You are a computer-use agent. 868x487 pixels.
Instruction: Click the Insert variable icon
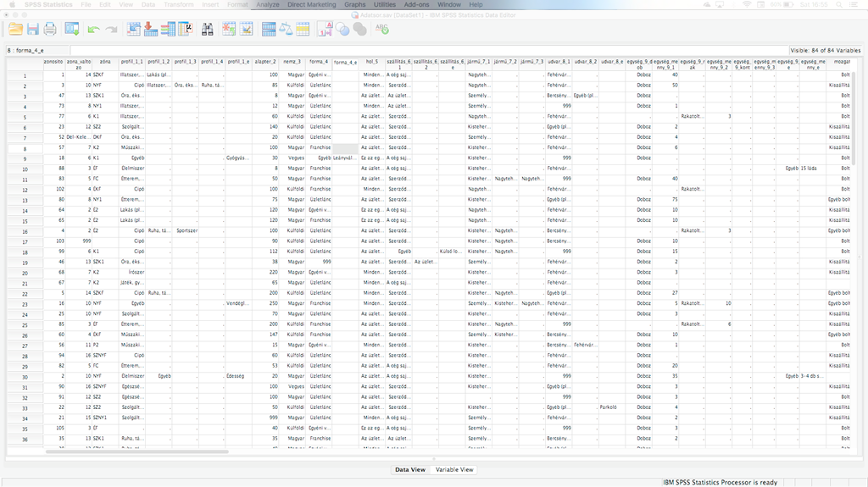tap(246, 30)
